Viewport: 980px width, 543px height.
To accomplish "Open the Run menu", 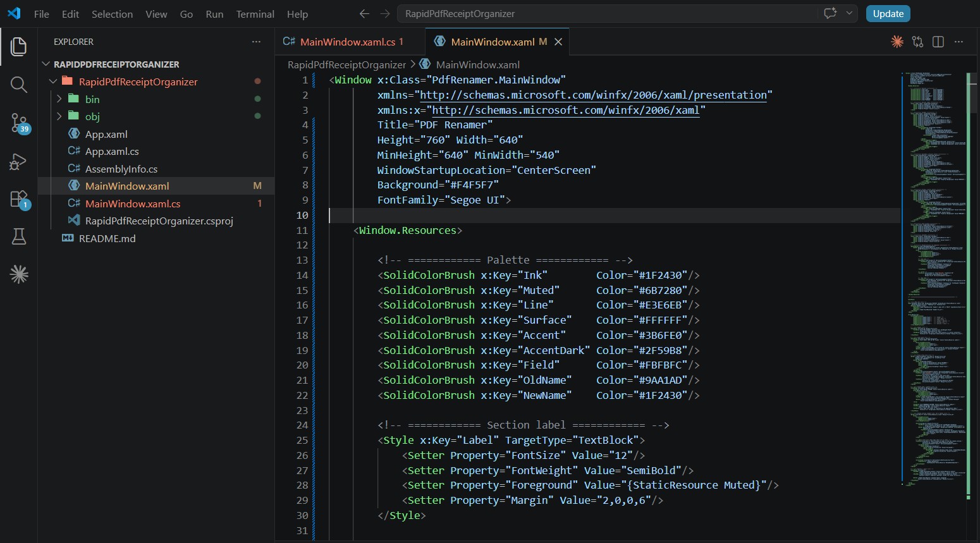I will click(214, 14).
